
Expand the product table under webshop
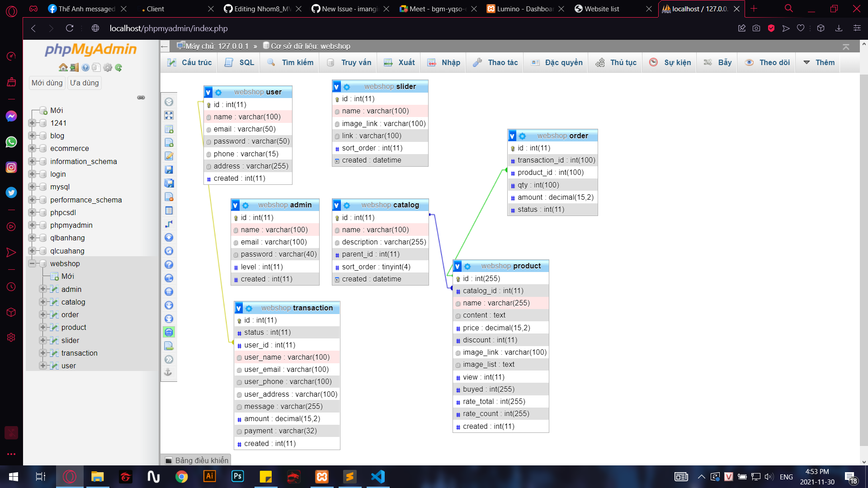pyautogui.click(x=43, y=327)
